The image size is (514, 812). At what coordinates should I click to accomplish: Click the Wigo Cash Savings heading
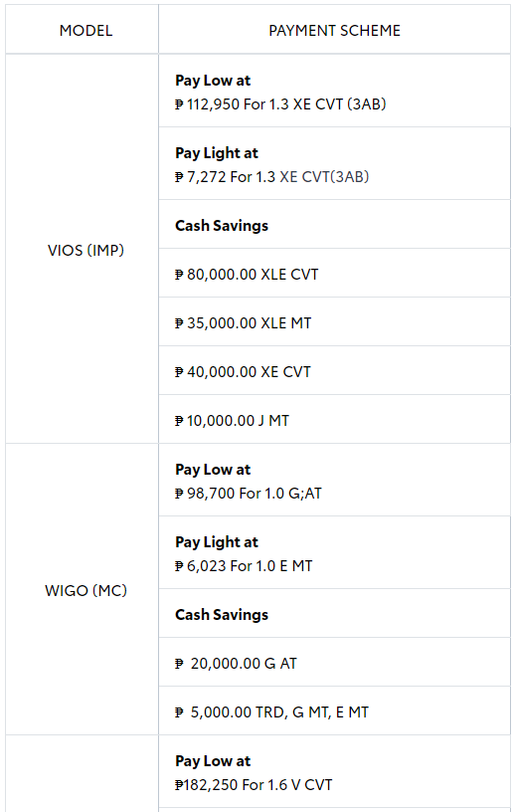pyautogui.click(x=222, y=614)
